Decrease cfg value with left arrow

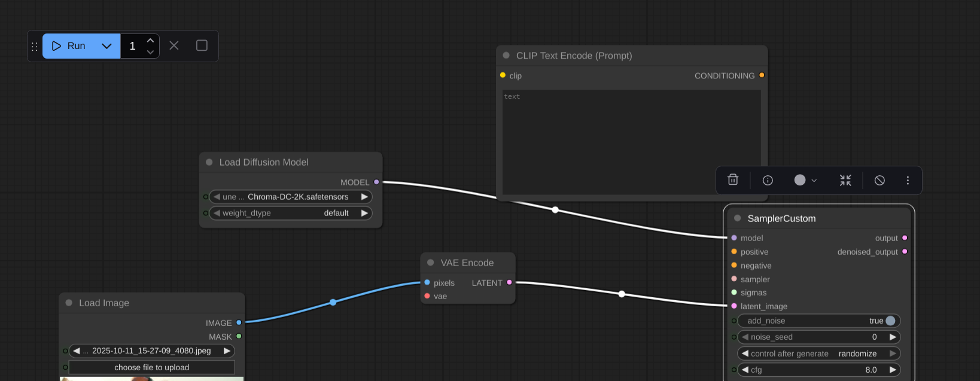pos(745,370)
